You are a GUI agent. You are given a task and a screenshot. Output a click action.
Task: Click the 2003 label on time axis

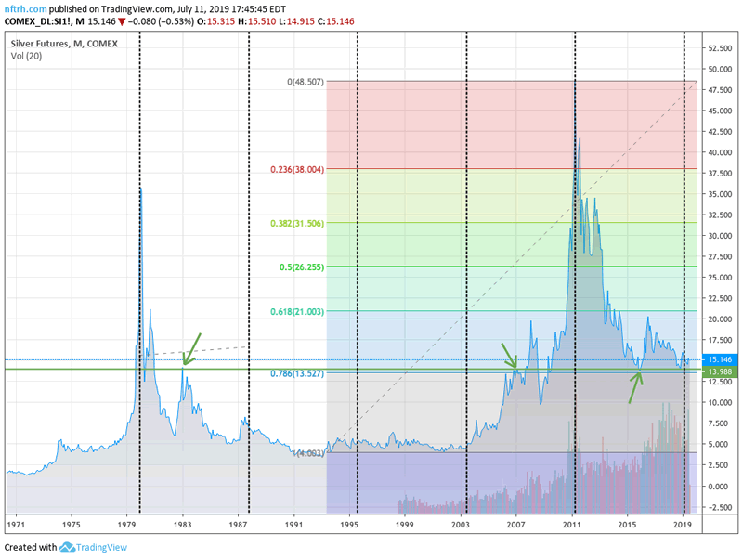point(460,525)
